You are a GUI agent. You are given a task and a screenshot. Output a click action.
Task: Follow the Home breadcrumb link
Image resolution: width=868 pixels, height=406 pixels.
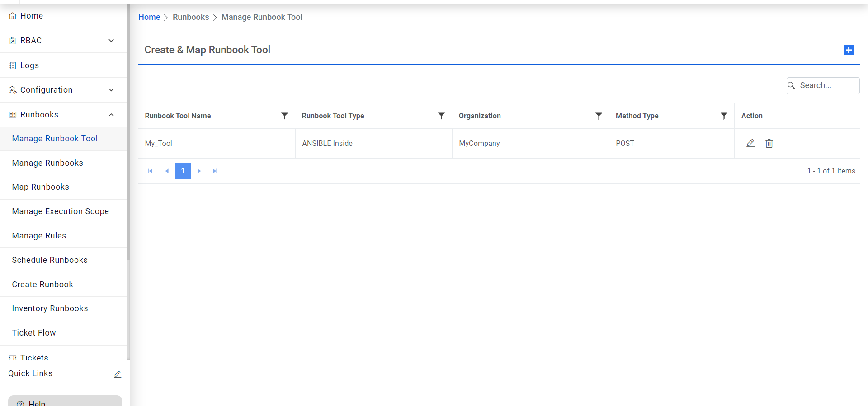click(149, 17)
